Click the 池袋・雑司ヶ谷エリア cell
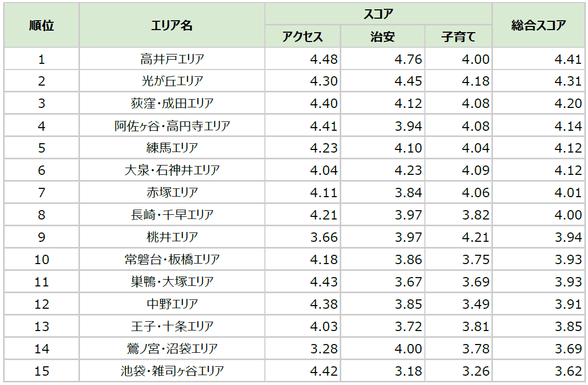This screenshot has height=385, width=588. pos(172,371)
